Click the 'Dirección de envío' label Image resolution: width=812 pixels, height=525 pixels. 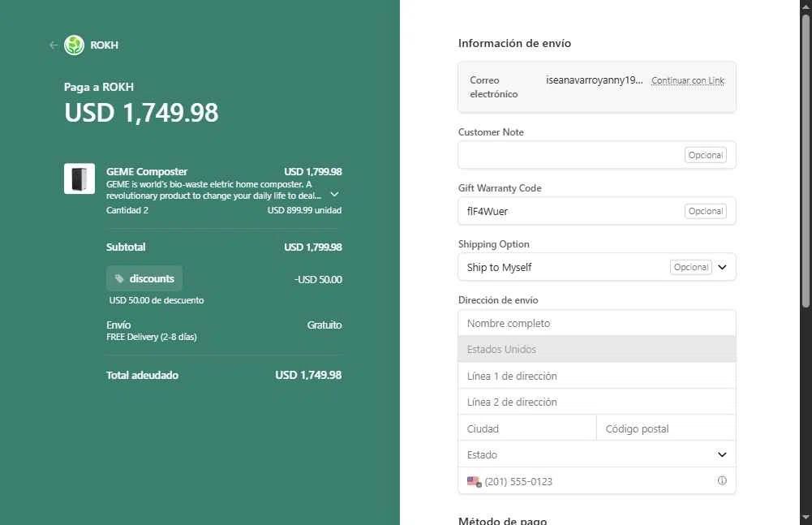[498, 300]
